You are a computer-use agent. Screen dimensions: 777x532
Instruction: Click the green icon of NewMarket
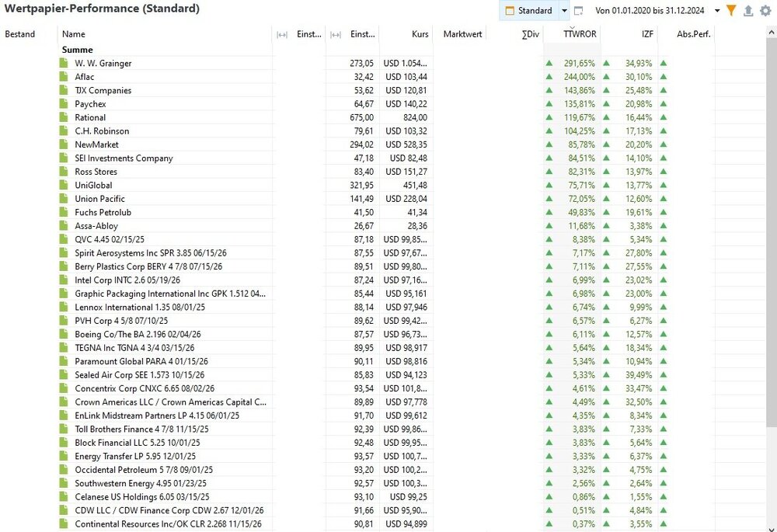[64, 144]
